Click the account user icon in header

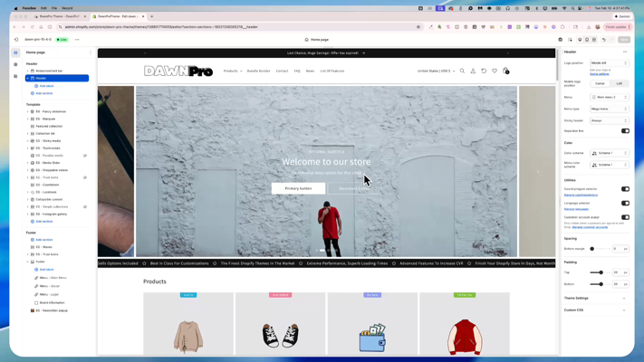[473, 71]
